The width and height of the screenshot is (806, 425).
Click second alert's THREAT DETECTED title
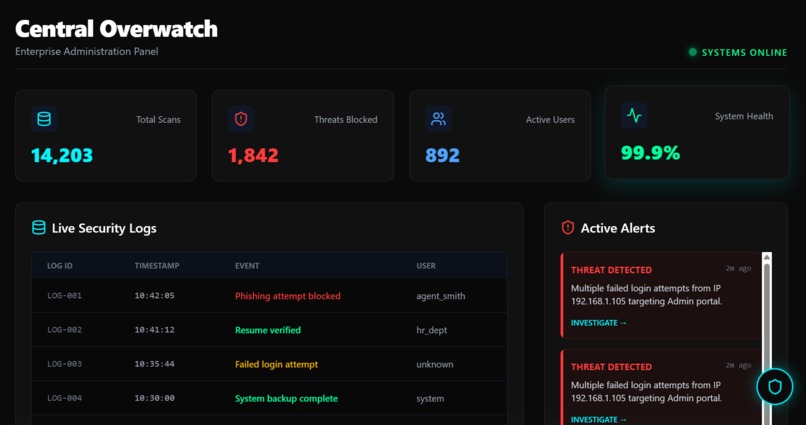(611, 366)
